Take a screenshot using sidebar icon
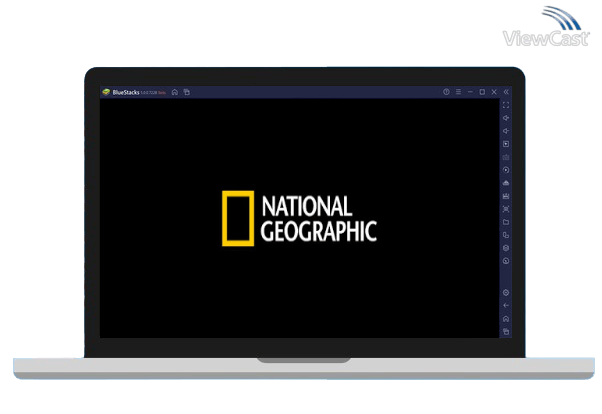602x414 pixels. (506, 209)
